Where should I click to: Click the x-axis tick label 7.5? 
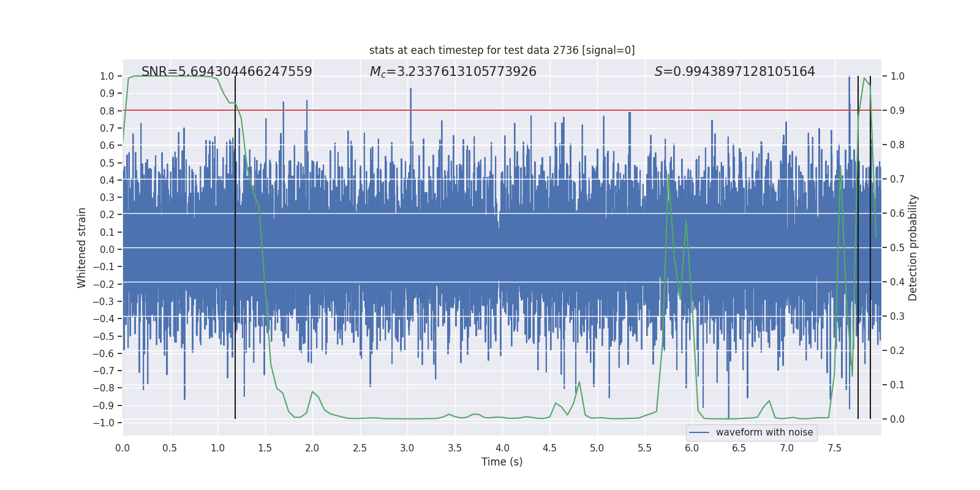pos(834,448)
